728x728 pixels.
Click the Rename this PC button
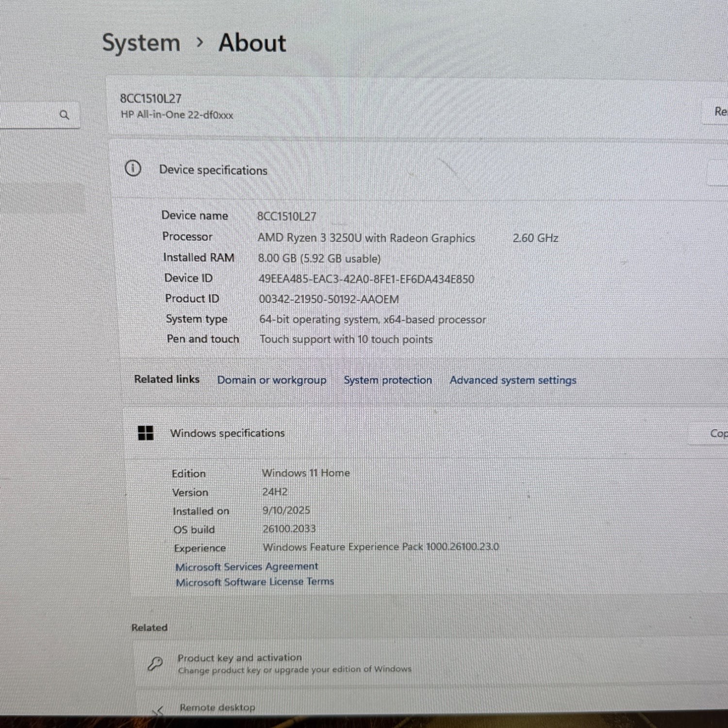point(718,112)
